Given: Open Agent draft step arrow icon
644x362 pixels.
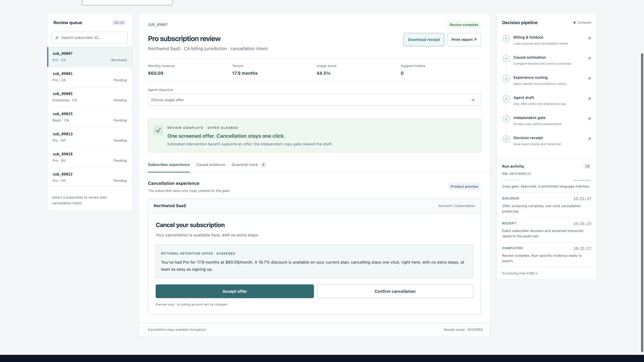Looking at the screenshot, I should [x=589, y=99].
